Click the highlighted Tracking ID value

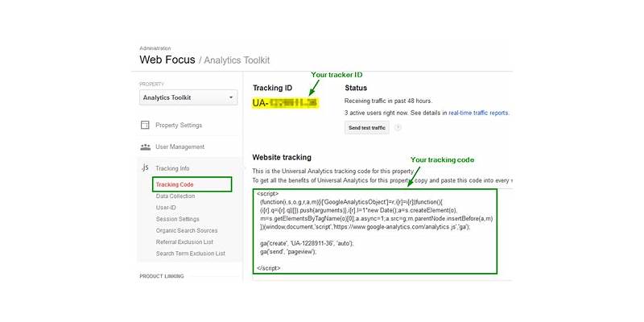click(x=286, y=104)
